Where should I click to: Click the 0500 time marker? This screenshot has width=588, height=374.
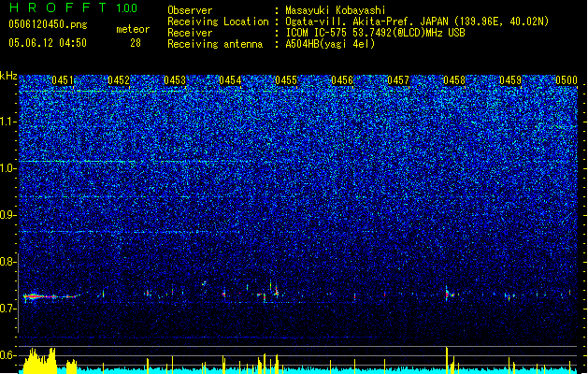[x=566, y=80]
